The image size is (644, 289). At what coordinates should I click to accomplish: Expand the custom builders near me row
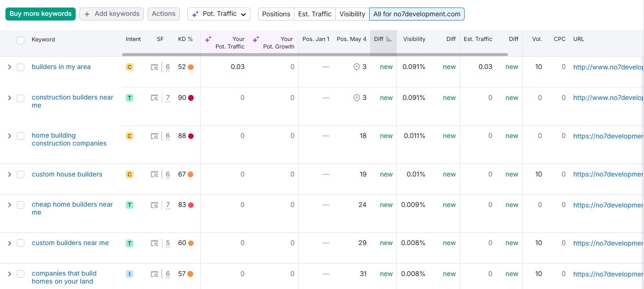tap(10, 243)
